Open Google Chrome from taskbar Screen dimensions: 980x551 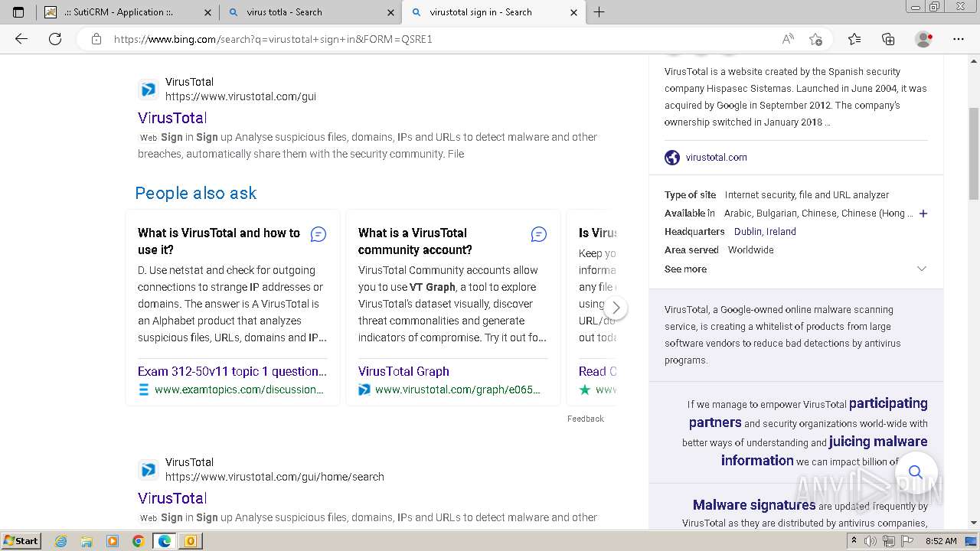click(139, 541)
